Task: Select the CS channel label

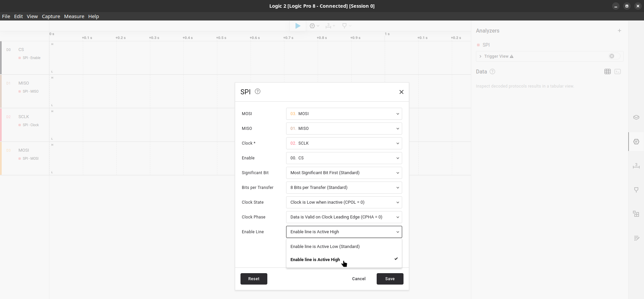Action: pos(21,50)
